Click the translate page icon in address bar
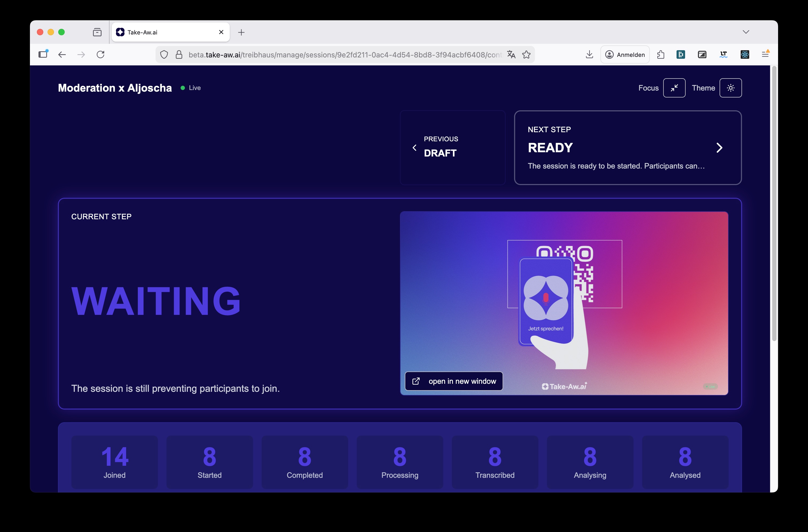Viewport: 808px width, 532px height. click(x=511, y=54)
